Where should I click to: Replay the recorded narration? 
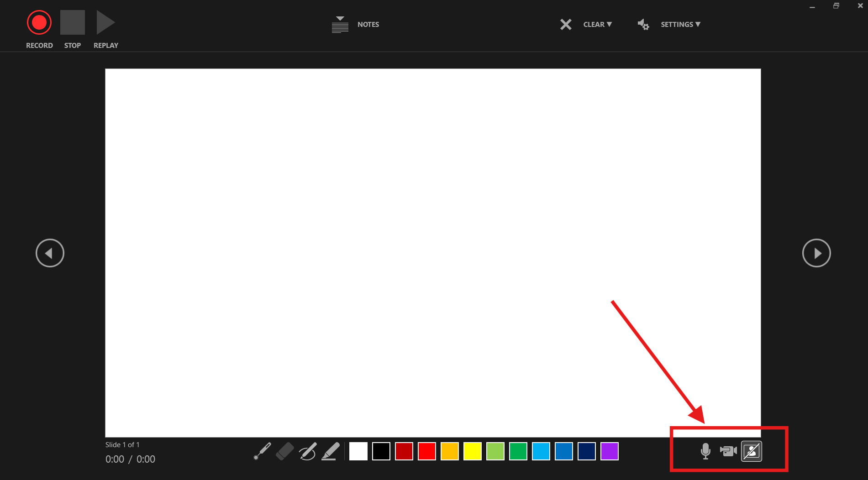coord(105,21)
